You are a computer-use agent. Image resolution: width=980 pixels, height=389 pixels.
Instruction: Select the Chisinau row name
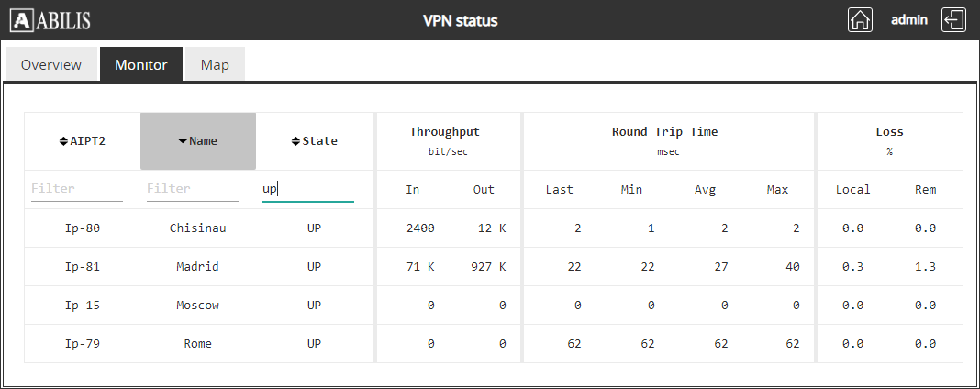pyautogui.click(x=197, y=228)
